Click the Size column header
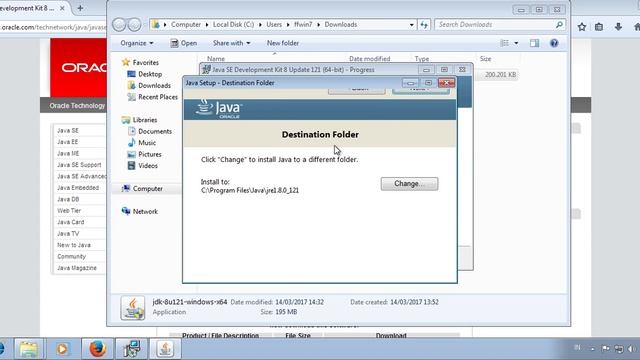The width and height of the screenshot is (640, 360). (x=485, y=59)
